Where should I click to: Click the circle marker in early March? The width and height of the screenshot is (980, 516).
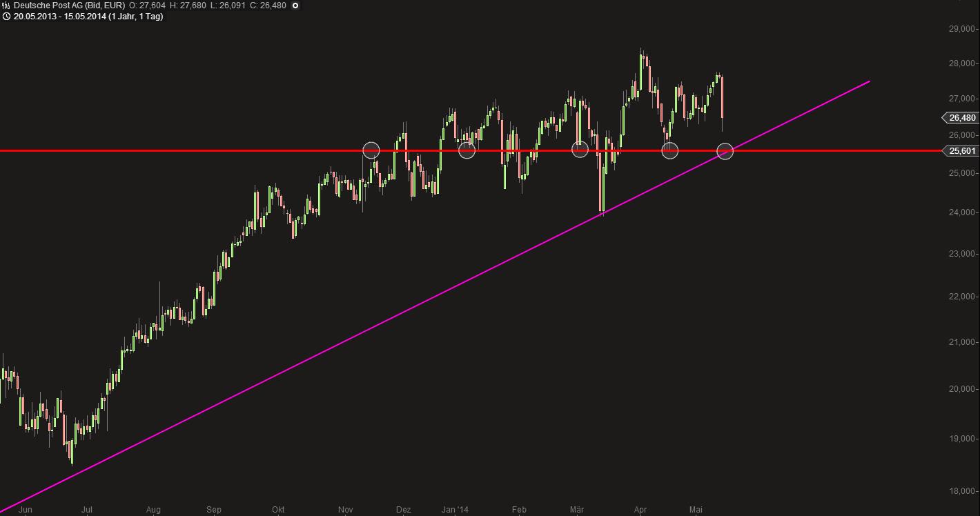coord(580,150)
